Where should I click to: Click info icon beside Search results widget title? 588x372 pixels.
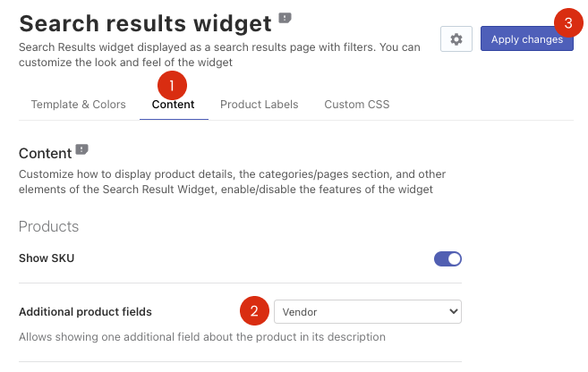285,18
